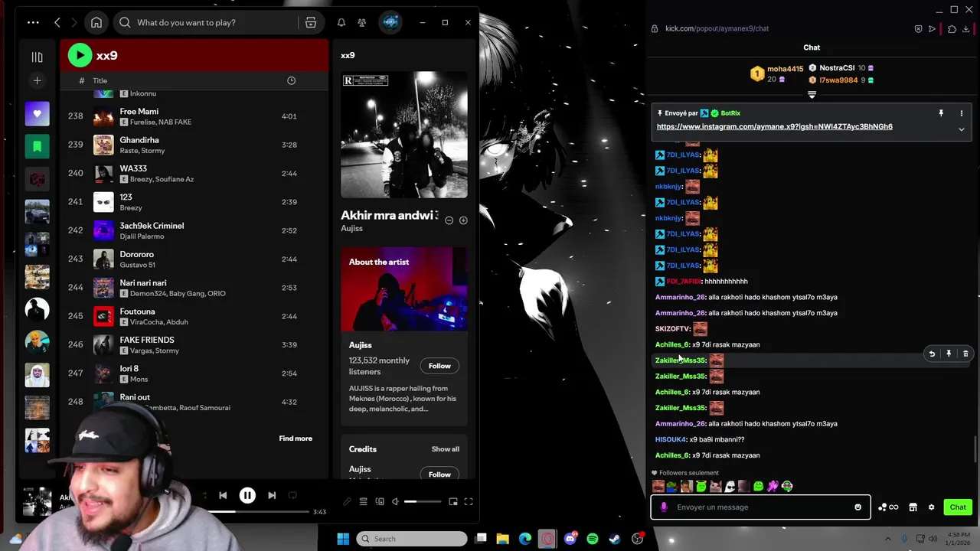
Task: Follow Aujiss in Credits section
Action: coord(439,474)
